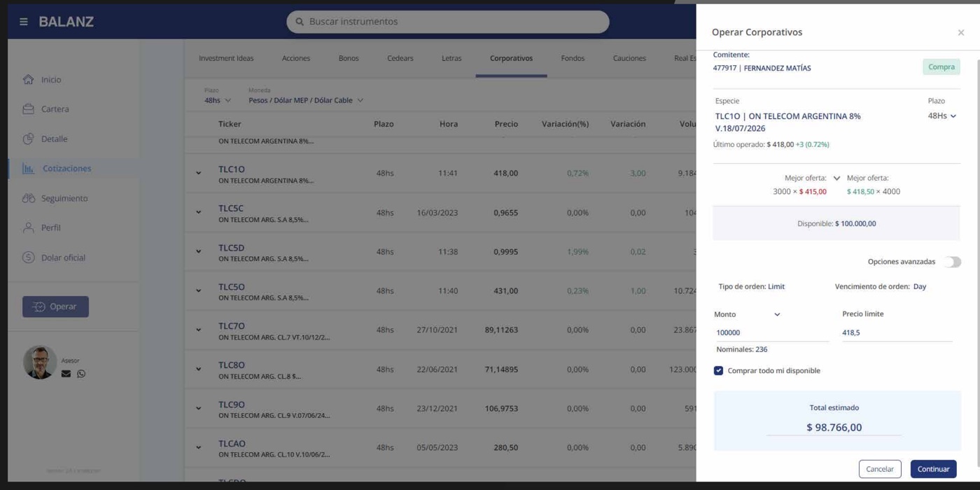Switch to Cedears tab
Screen dimensions: 980x490
(x=400, y=58)
